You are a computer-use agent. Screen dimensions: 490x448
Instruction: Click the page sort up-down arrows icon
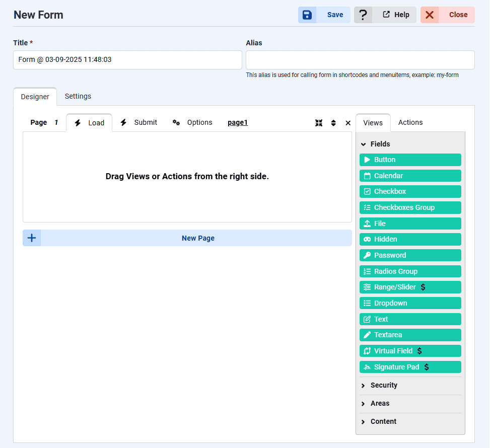click(333, 123)
